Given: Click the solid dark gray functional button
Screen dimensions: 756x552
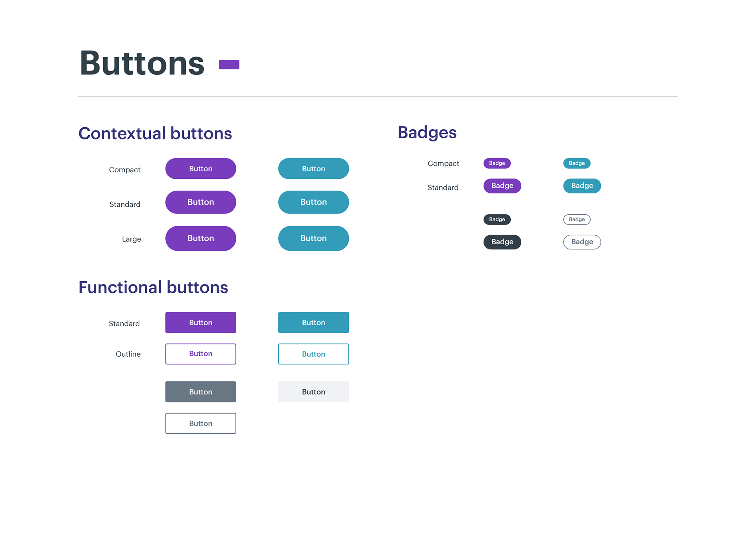Looking at the screenshot, I should click(x=200, y=392).
